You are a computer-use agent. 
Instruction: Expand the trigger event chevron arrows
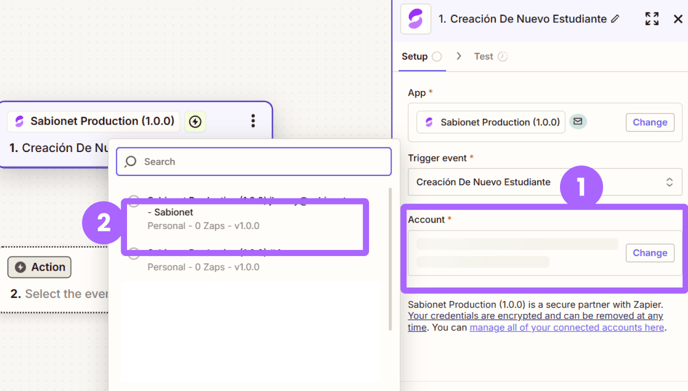click(669, 182)
